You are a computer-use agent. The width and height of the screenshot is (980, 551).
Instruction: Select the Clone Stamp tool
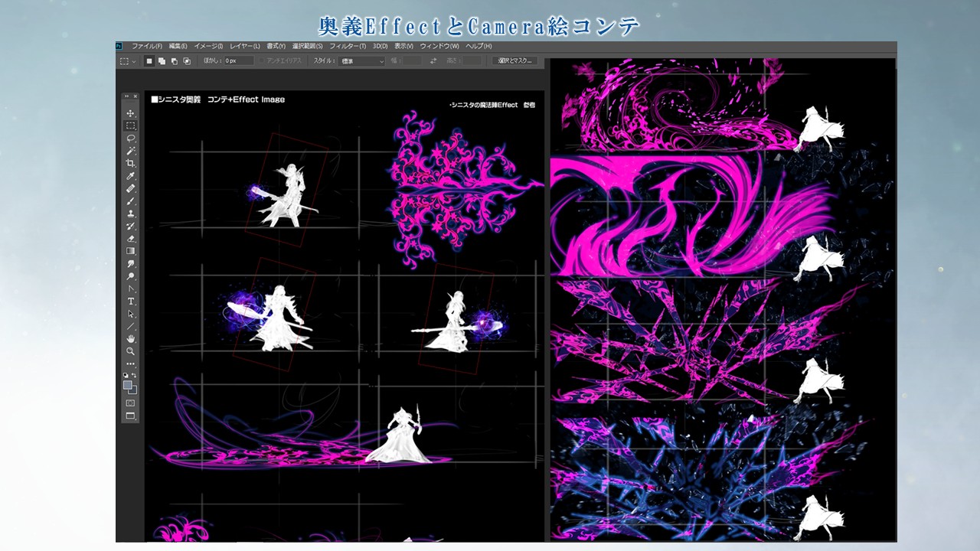[x=131, y=214]
